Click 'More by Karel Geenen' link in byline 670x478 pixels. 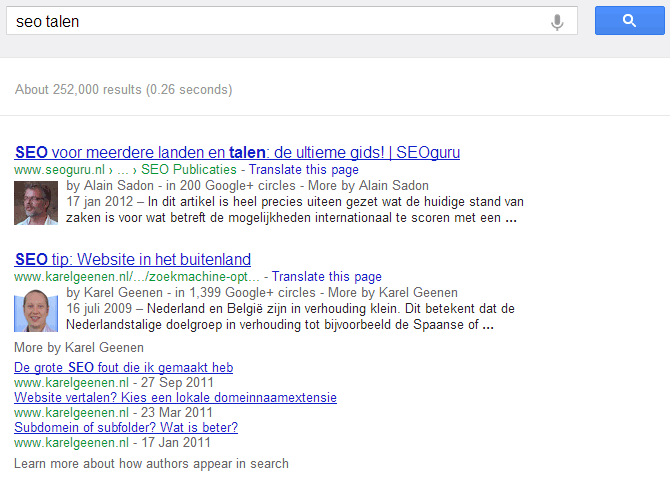(393, 293)
